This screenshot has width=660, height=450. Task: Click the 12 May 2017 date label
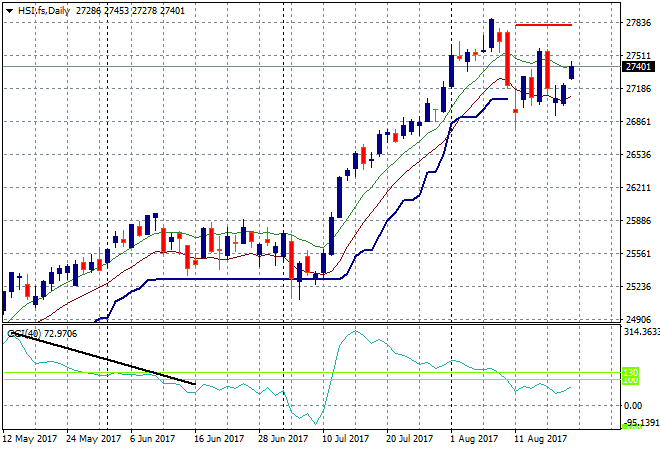coord(30,439)
